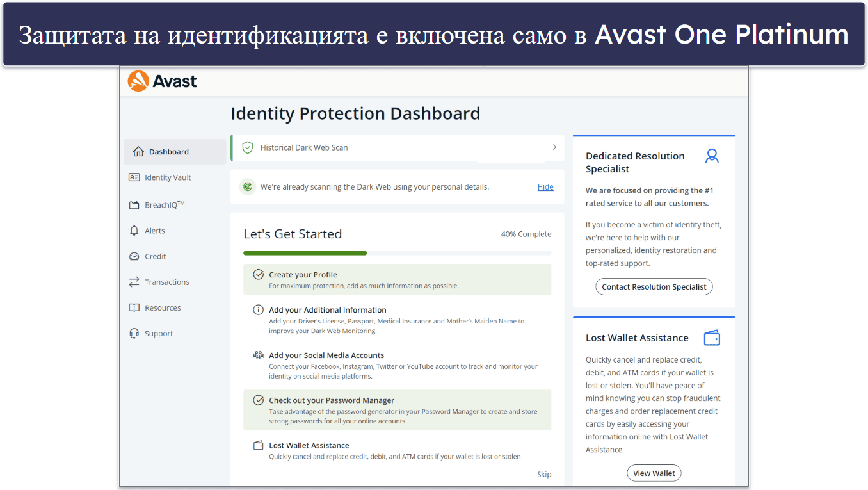868x490 pixels.
Task: Click the Avast logo
Action: 162,81
